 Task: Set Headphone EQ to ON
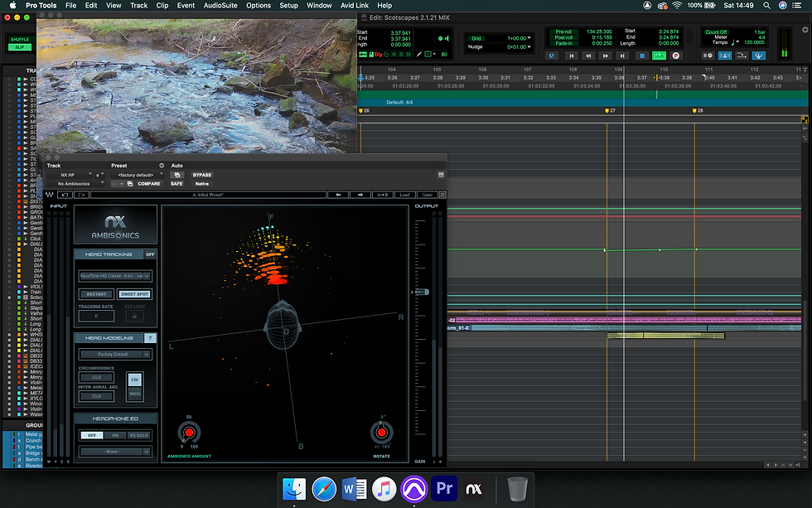(115, 436)
